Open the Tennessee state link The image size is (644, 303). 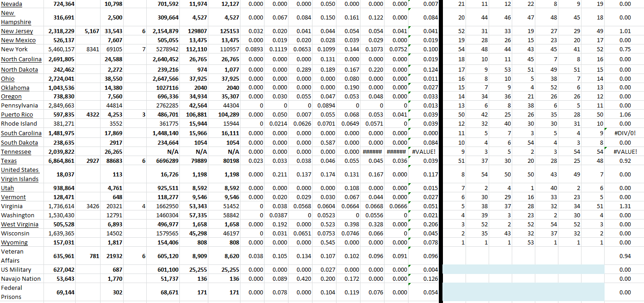tap(16, 152)
